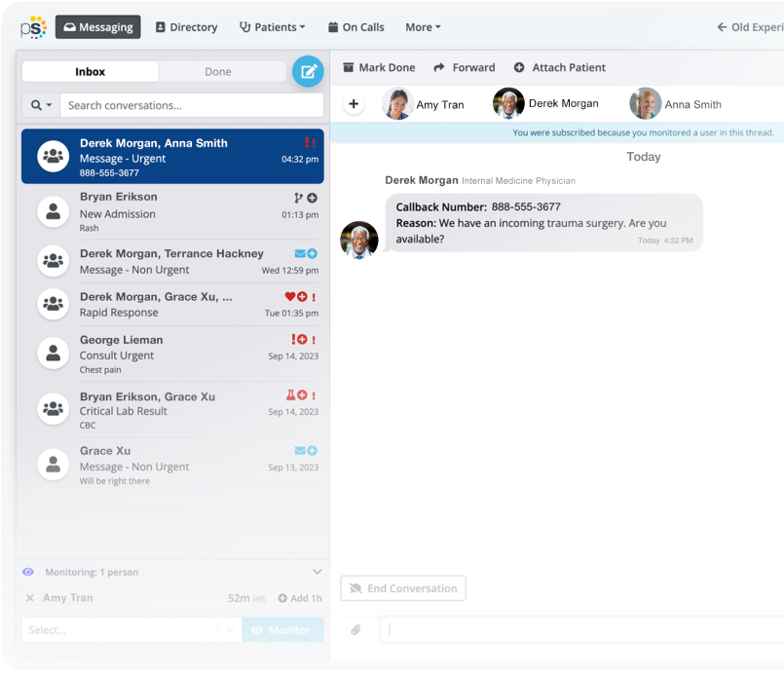The image size is (784, 673).
Task: Click the Derek Morgan sender name
Action: [422, 180]
